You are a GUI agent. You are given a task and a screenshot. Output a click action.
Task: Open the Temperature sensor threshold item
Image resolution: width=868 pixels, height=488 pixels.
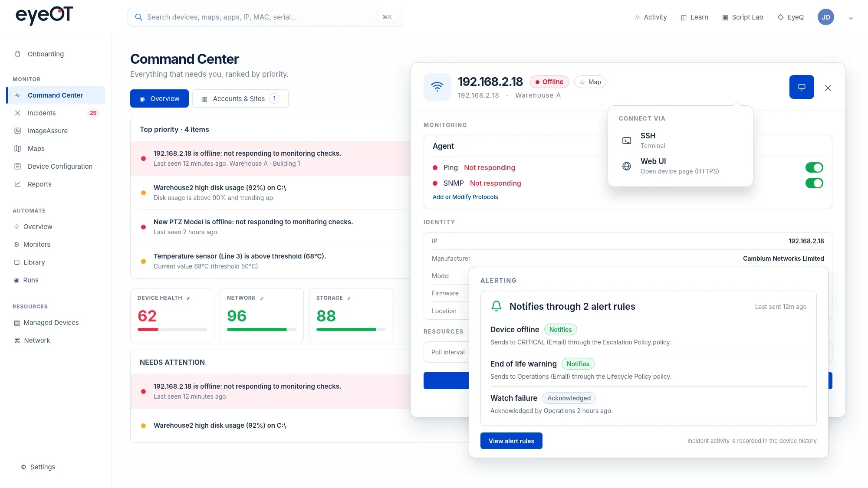(x=270, y=261)
